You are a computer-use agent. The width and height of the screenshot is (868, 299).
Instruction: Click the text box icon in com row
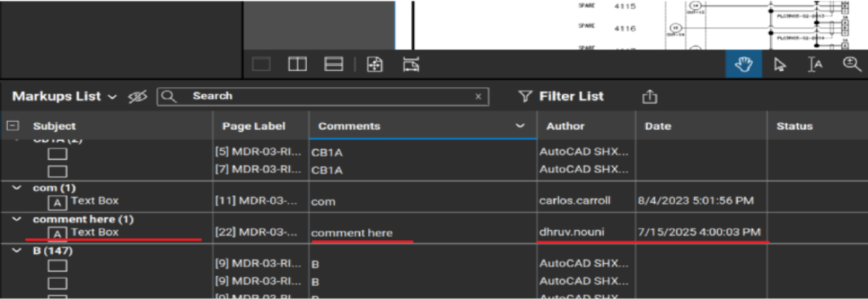pyautogui.click(x=57, y=202)
